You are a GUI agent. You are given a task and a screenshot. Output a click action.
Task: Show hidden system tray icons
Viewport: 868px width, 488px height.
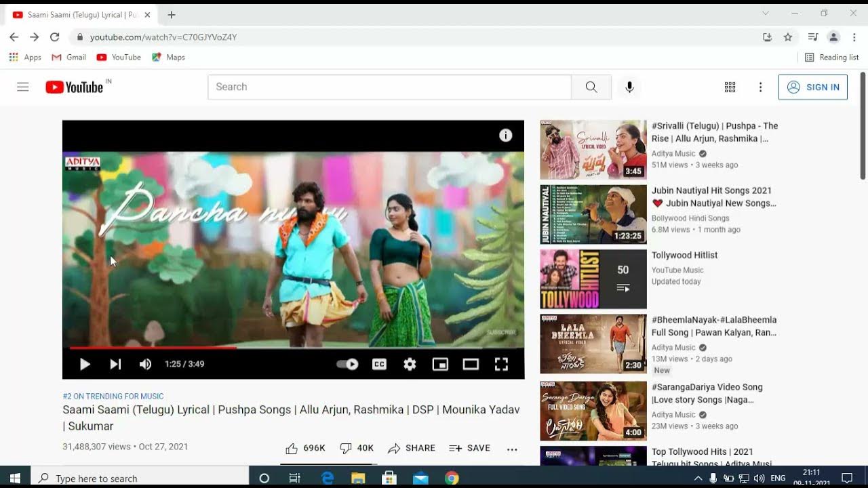pos(698,478)
